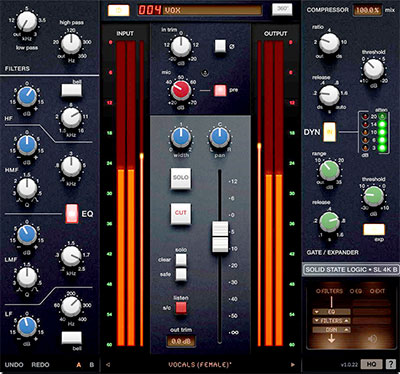Open the VOCALS (FEMALE) preset name
This screenshot has height=374, width=400.
[200, 365]
